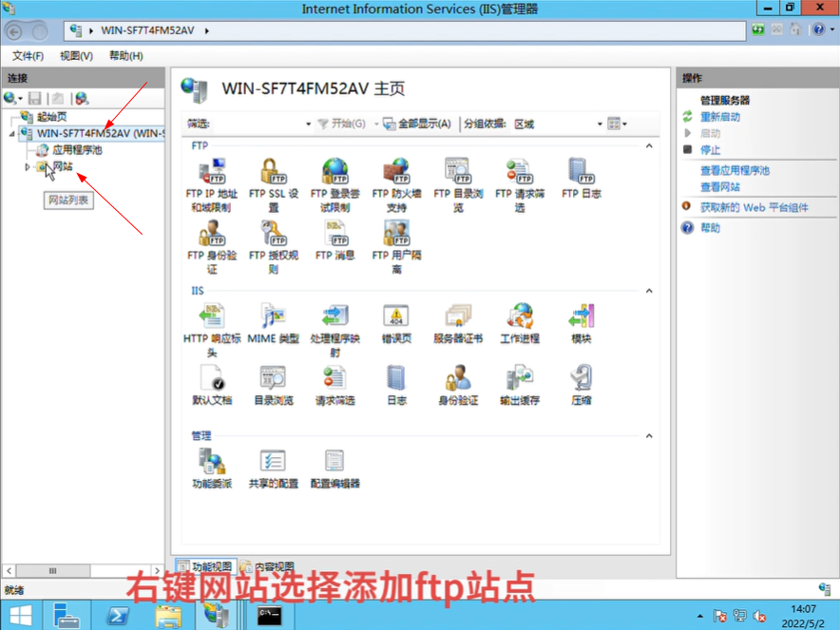Open the 输出缓存 icon

click(x=520, y=385)
